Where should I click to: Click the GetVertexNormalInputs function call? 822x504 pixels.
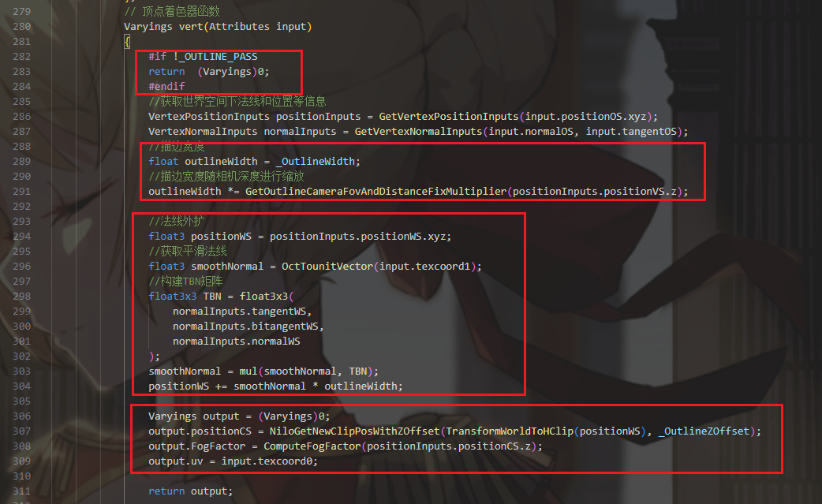418,131
